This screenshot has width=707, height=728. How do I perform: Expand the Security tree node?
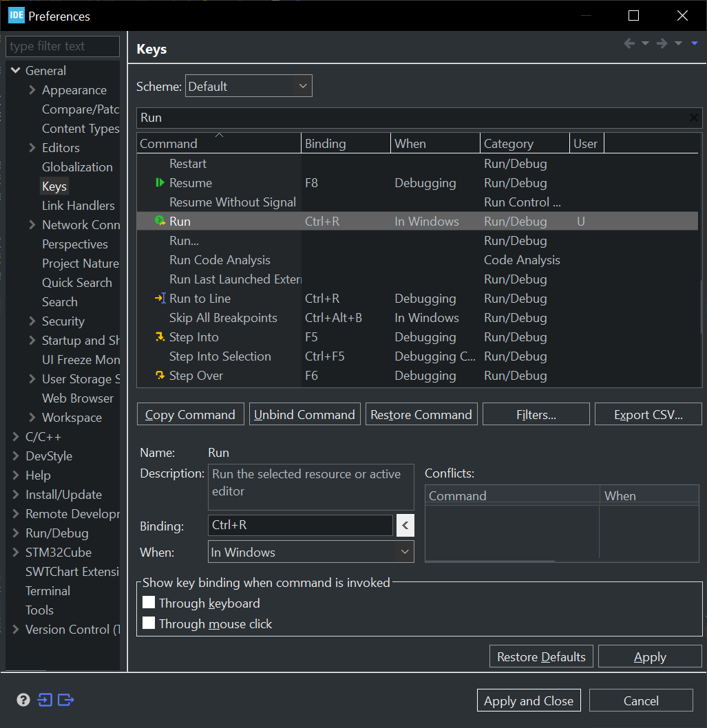(x=32, y=321)
